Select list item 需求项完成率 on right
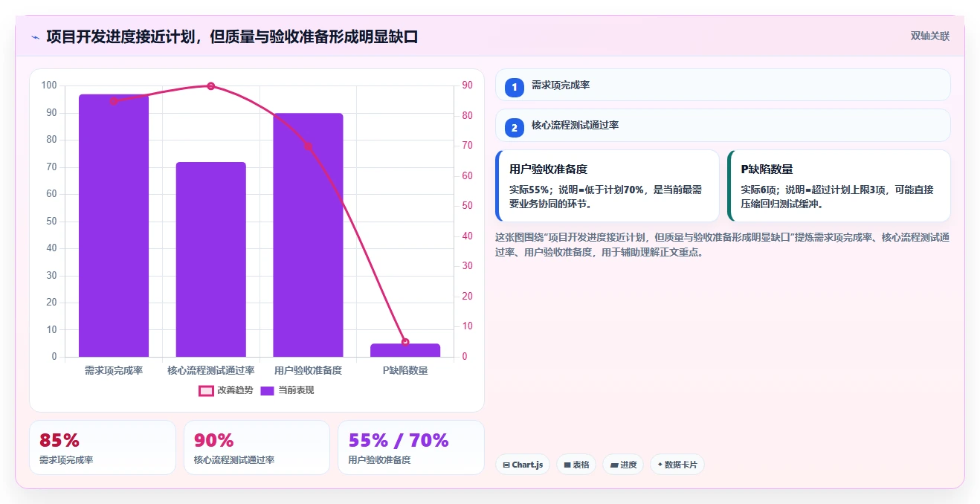 pyautogui.click(x=723, y=85)
